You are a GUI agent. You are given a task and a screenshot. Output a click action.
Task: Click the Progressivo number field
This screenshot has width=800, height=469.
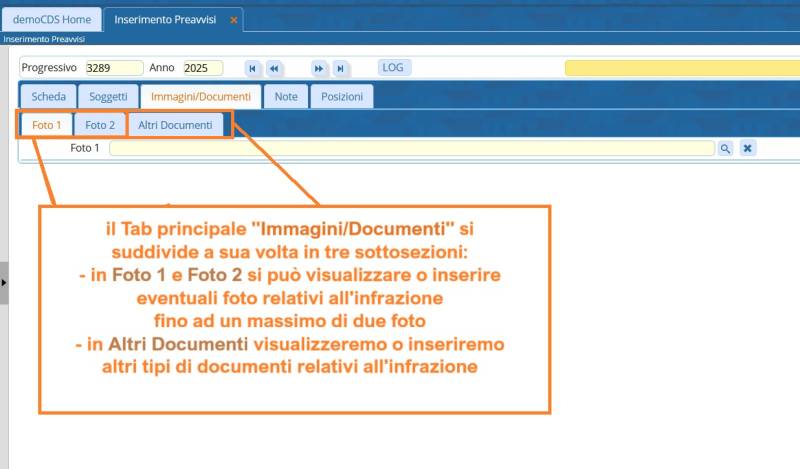[113, 68]
